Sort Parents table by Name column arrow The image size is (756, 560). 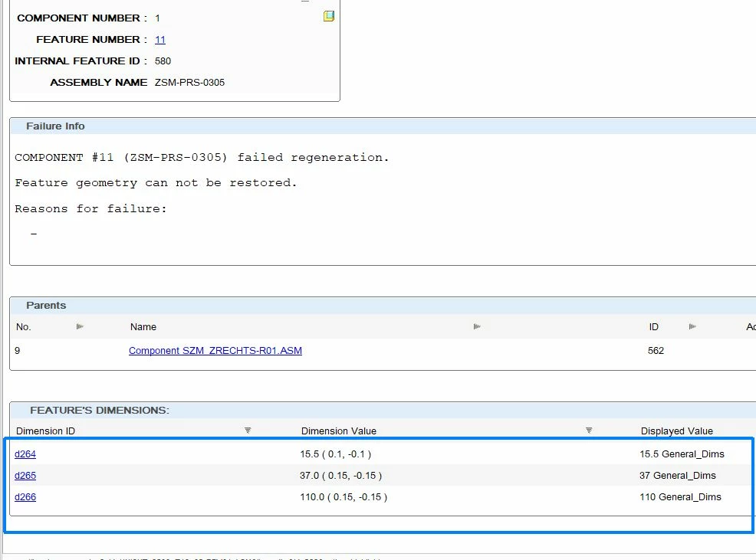477,327
